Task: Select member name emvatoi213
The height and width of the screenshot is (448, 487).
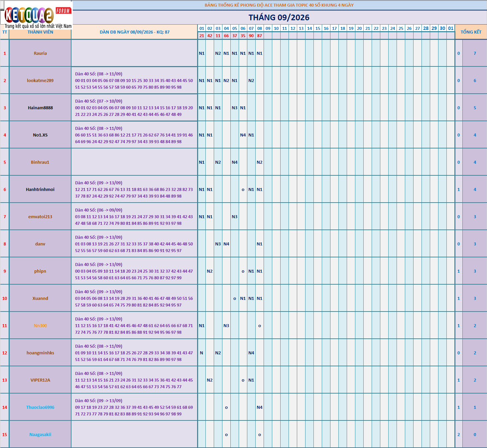Action: pyautogui.click(x=40, y=217)
